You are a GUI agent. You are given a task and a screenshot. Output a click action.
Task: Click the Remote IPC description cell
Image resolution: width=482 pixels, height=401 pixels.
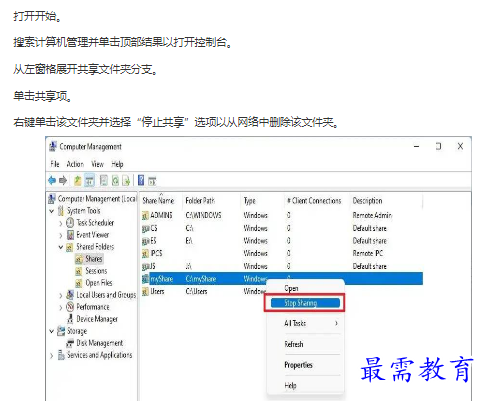click(368, 254)
